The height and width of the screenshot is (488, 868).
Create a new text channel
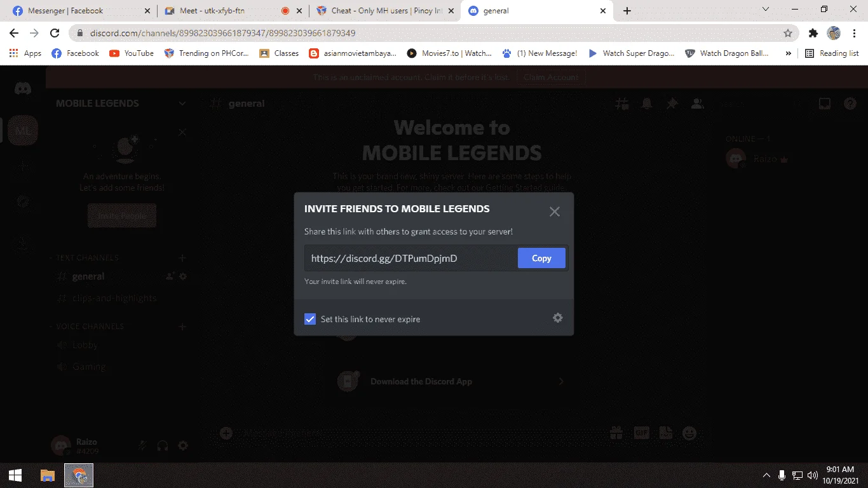pos(182,257)
